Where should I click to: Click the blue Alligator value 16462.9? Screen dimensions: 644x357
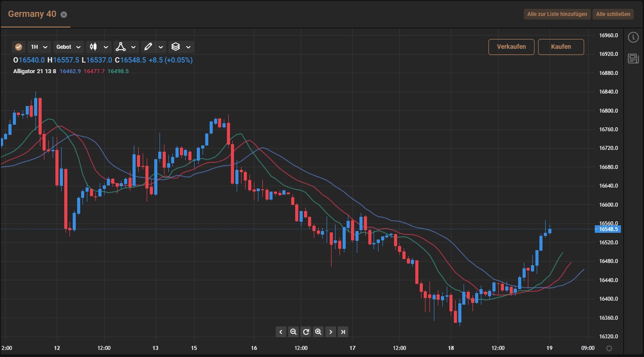pos(70,71)
